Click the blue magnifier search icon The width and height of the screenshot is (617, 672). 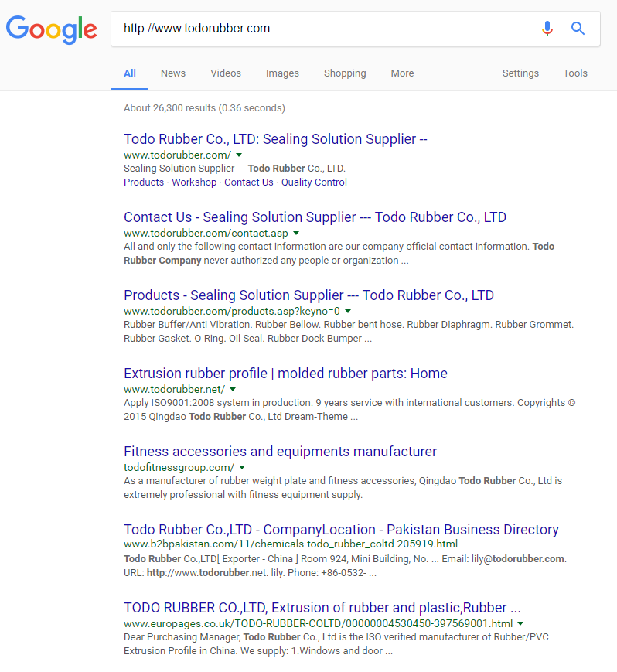(x=578, y=29)
